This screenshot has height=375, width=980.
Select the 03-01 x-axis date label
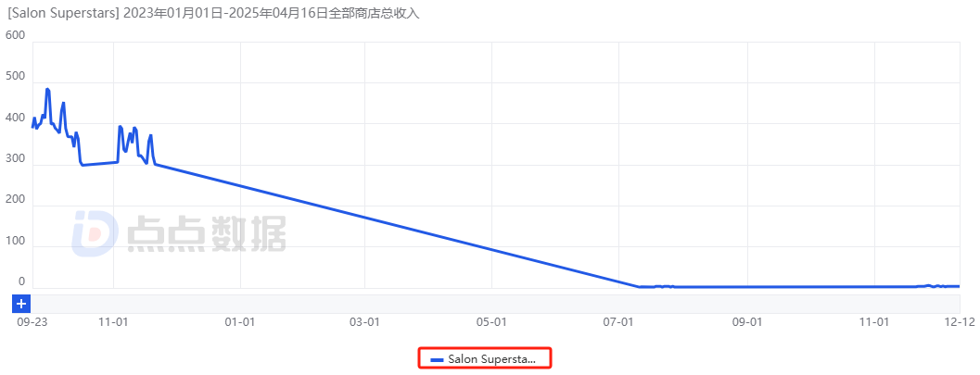[x=365, y=322]
